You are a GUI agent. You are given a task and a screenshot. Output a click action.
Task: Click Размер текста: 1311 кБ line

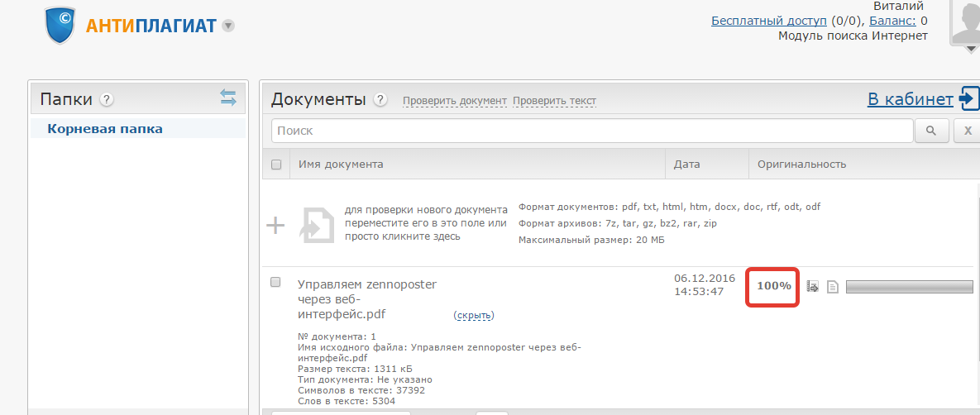pyautogui.click(x=355, y=369)
